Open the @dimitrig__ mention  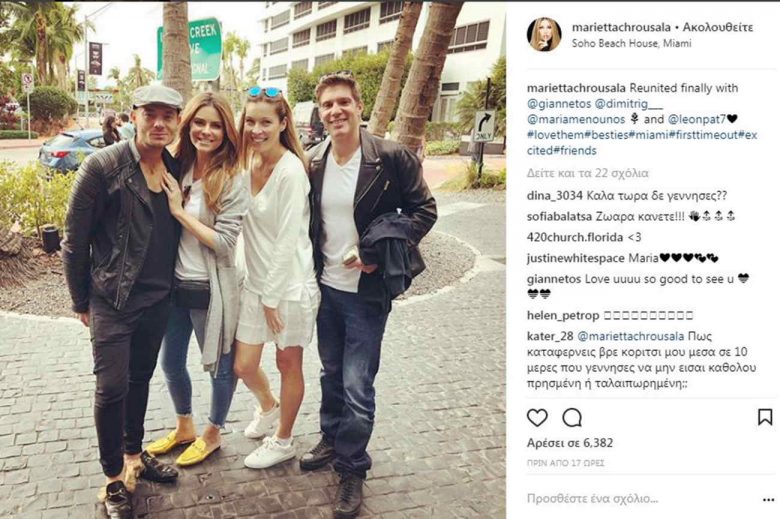point(629,104)
